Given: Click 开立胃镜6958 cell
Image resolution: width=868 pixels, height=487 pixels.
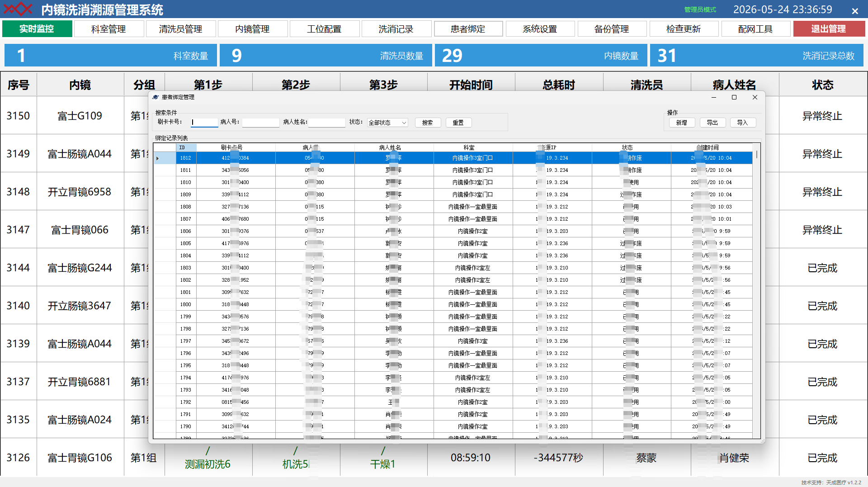Looking at the screenshot, I should pyautogui.click(x=80, y=192).
